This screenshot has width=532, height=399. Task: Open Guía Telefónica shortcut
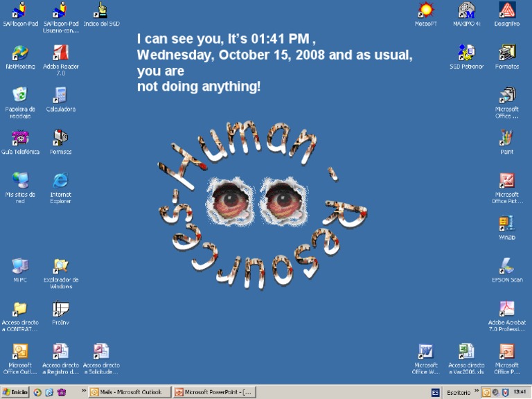[20, 143]
